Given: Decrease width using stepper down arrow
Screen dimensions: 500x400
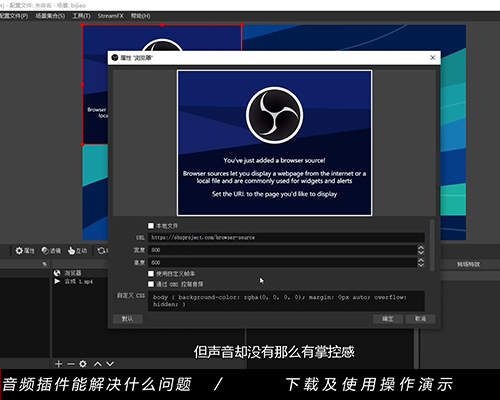Looking at the screenshot, I should pyautogui.click(x=421, y=252).
